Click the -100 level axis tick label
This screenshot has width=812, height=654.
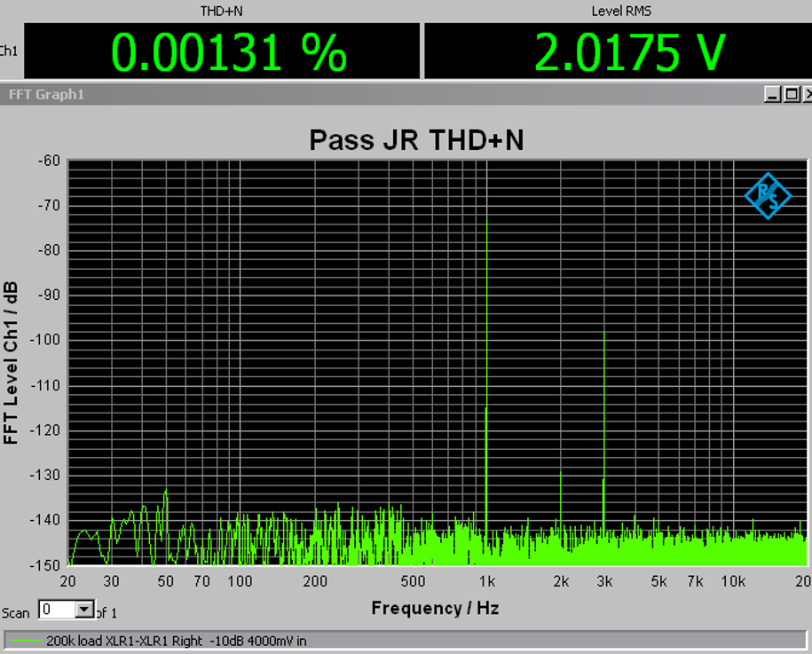pyautogui.click(x=45, y=340)
